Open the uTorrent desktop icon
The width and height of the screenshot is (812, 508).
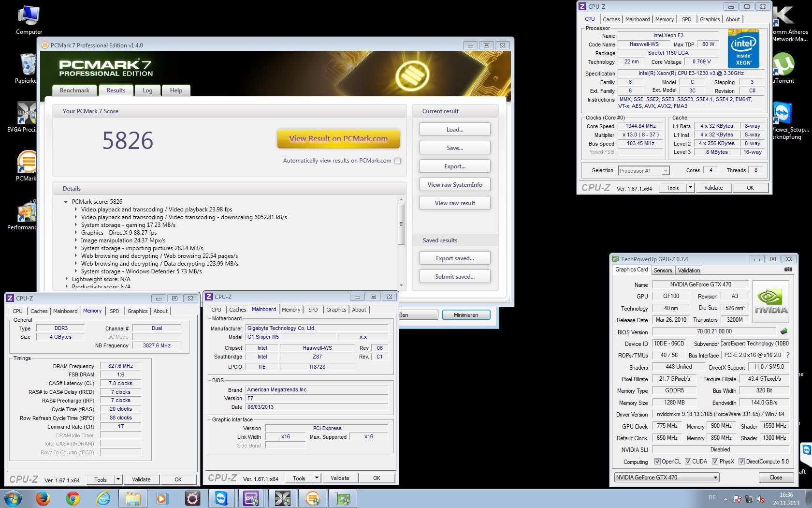[784, 68]
